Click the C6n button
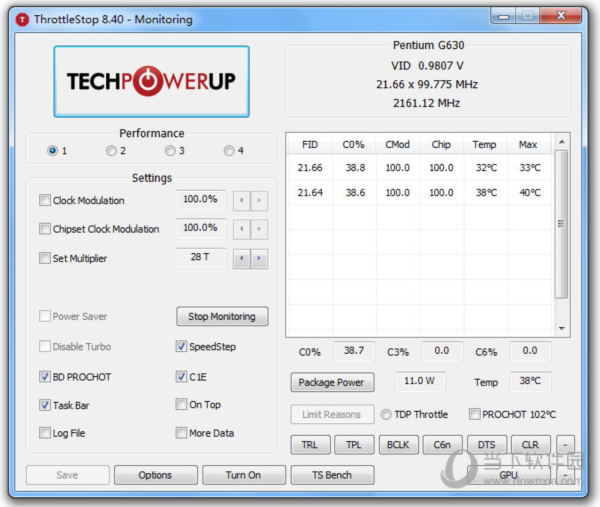The width and height of the screenshot is (600, 507). (x=442, y=445)
